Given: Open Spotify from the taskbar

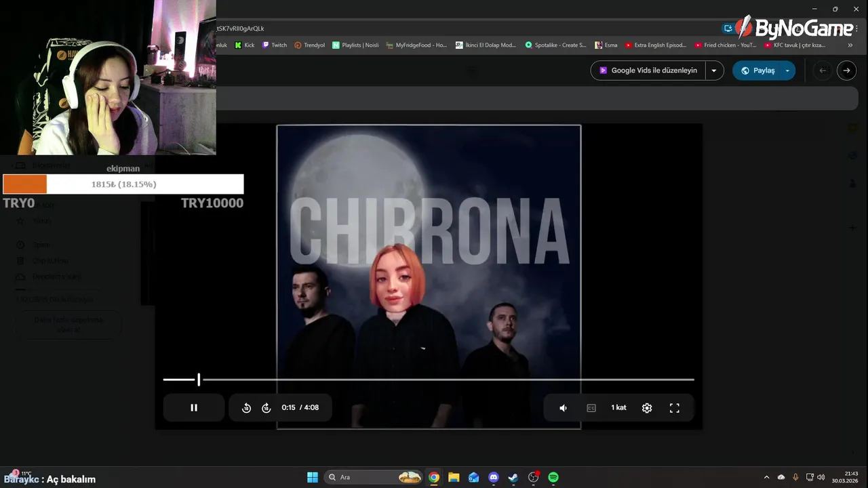Looking at the screenshot, I should pyautogui.click(x=553, y=477).
